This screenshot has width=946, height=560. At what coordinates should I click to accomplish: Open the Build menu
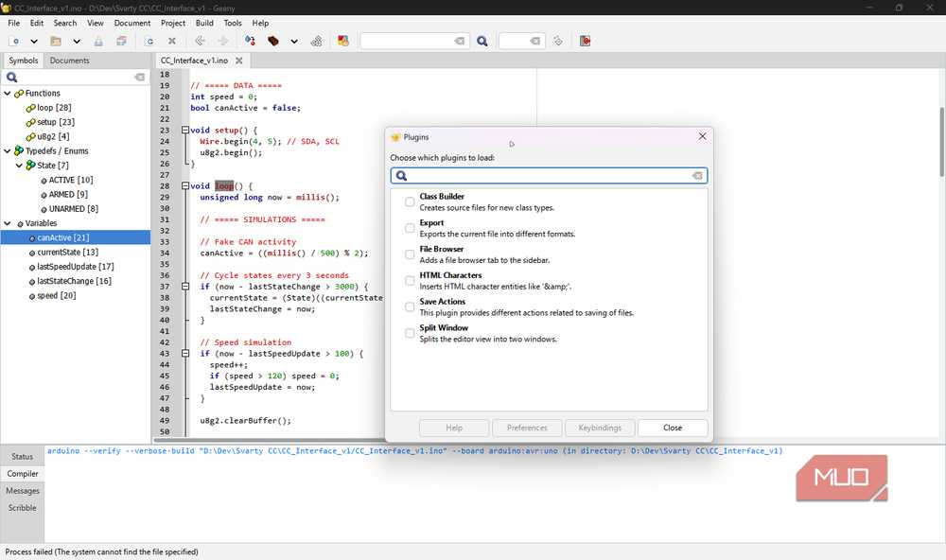[204, 23]
